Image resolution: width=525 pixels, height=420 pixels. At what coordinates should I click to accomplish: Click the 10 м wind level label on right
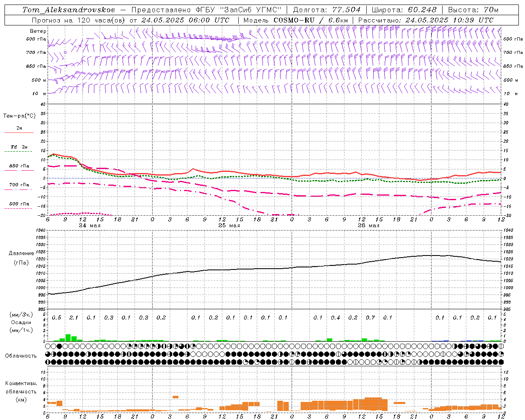511,94
